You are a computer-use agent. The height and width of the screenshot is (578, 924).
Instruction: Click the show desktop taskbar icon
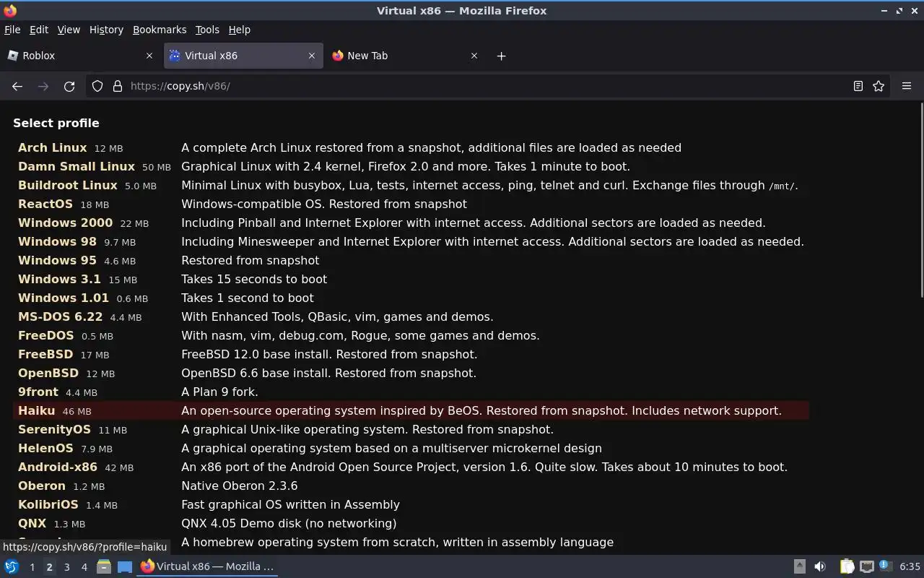(x=125, y=566)
